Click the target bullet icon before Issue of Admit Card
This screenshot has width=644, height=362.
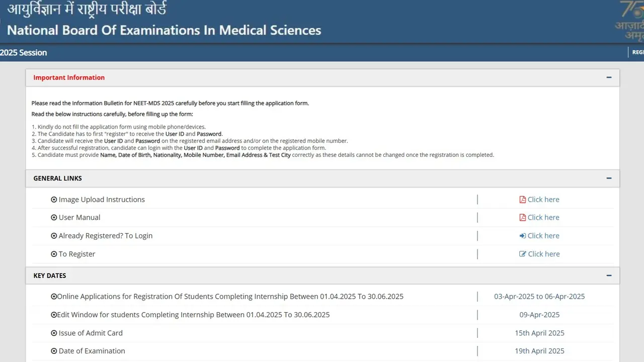coord(54,332)
